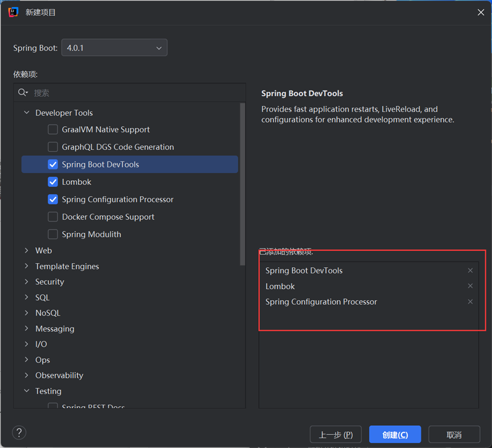
Task: Select the Developer Tools tree label
Action: (64, 113)
